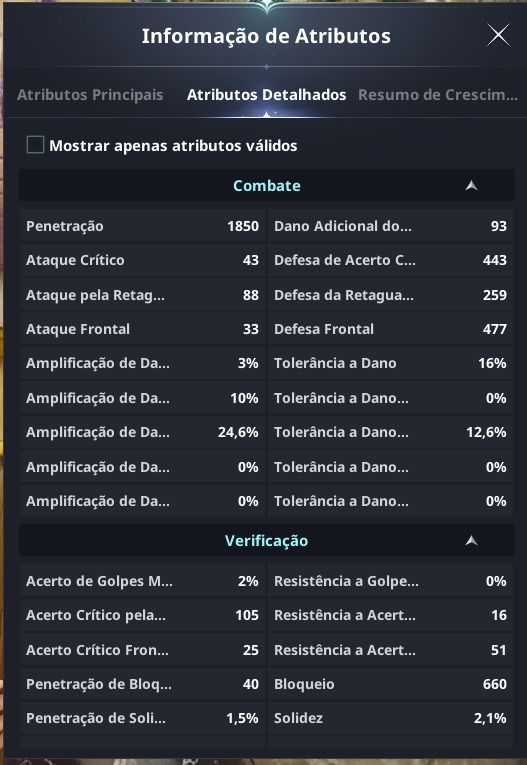Click the Defesa Frontal 477 row
The height and width of the screenshot is (765, 527).
point(390,329)
